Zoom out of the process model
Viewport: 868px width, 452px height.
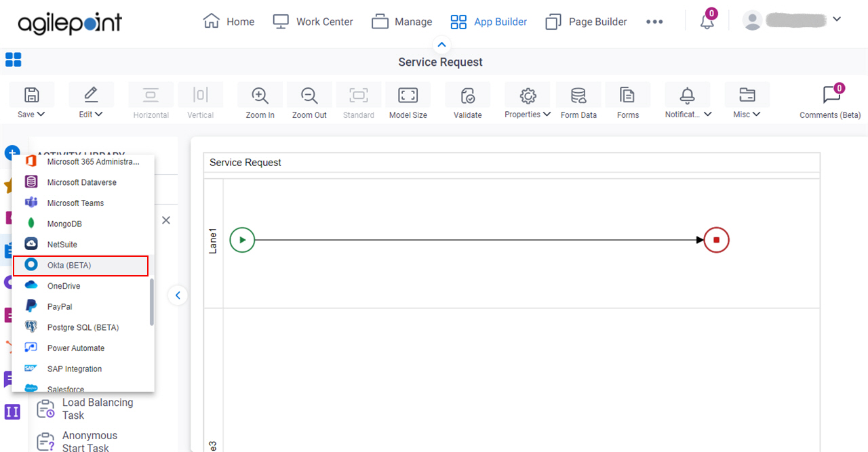click(x=309, y=95)
